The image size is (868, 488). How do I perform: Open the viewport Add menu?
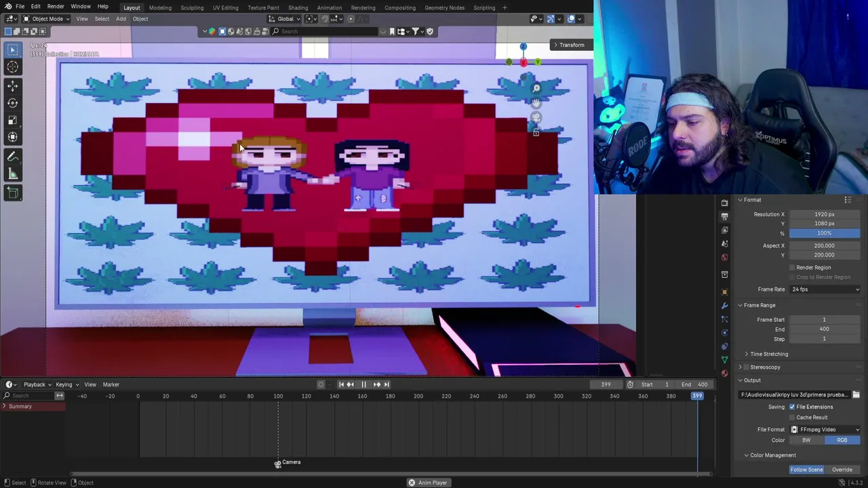point(121,19)
